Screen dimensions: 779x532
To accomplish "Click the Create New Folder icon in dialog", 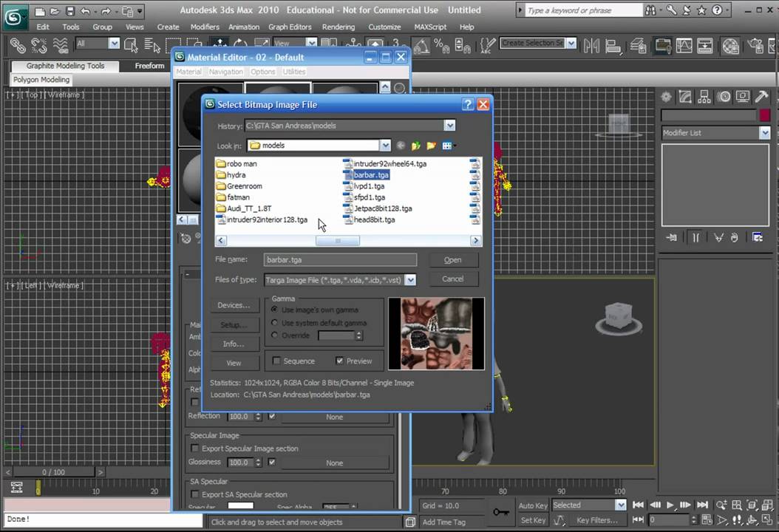I will [431, 146].
